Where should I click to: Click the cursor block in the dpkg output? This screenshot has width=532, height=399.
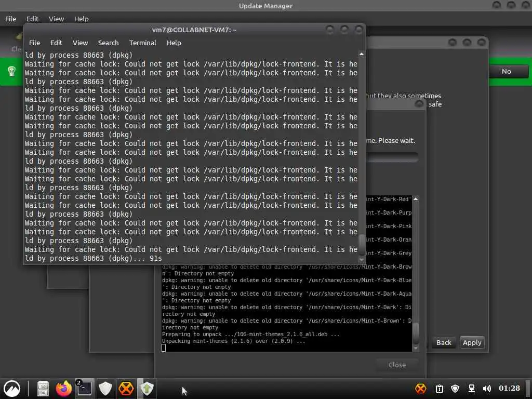(164, 348)
